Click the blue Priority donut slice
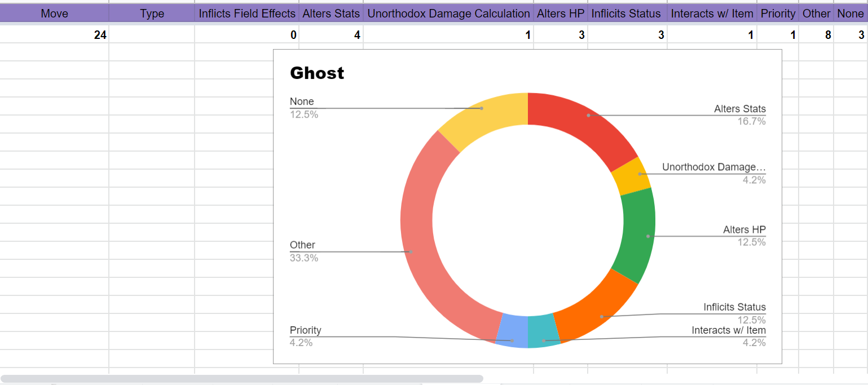The height and width of the screenshot is (385, 868). coord(512,331)
